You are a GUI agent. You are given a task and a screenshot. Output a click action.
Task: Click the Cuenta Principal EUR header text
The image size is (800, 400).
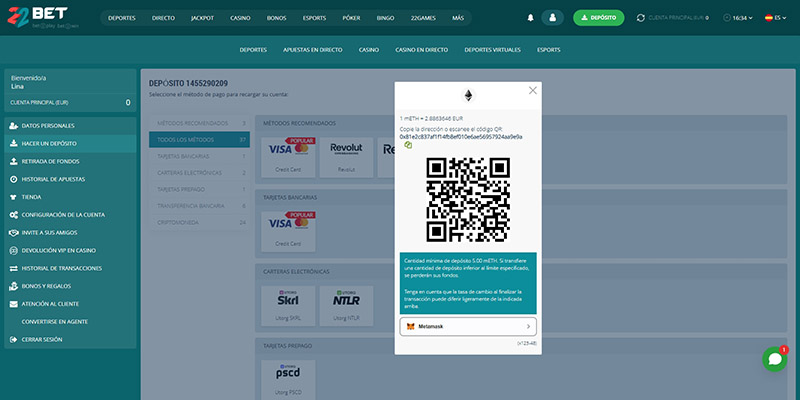tap(678, 18)
